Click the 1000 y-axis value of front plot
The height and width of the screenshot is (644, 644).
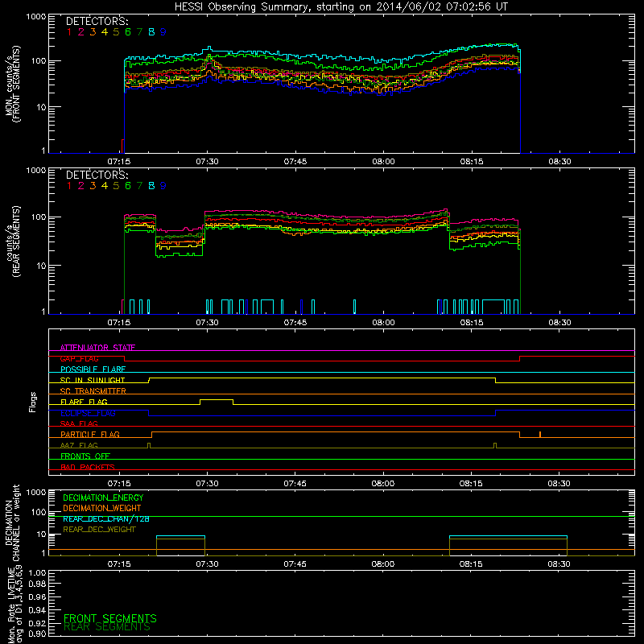coord(36,17)
